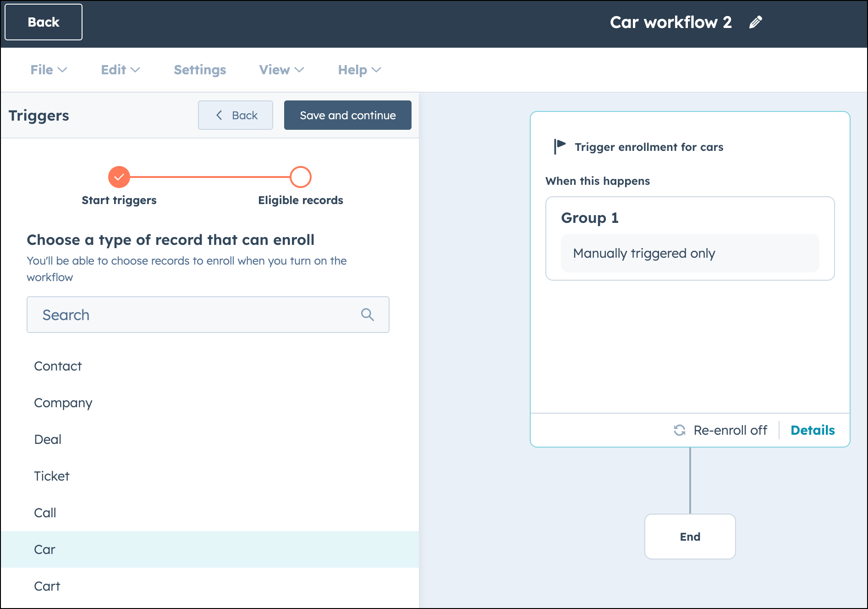The image size is (868, 609).
Task: Click the Car workflow 2 title
Action: (671, 22)
